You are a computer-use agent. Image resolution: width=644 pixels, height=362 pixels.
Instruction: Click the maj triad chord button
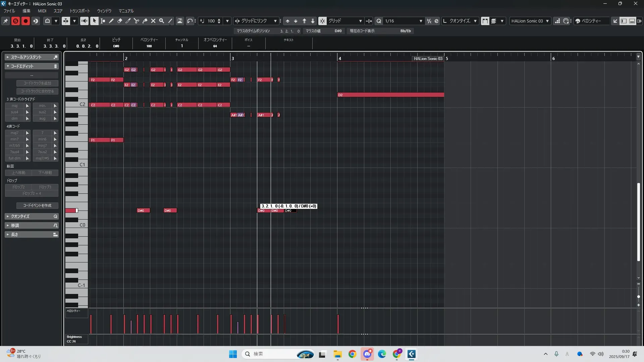pos(15,106)
